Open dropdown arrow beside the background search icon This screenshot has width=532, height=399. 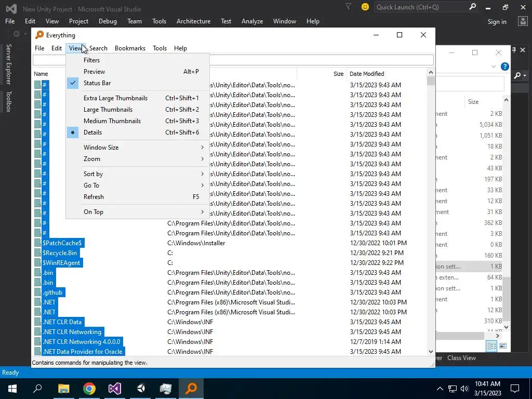click(525, 75)
